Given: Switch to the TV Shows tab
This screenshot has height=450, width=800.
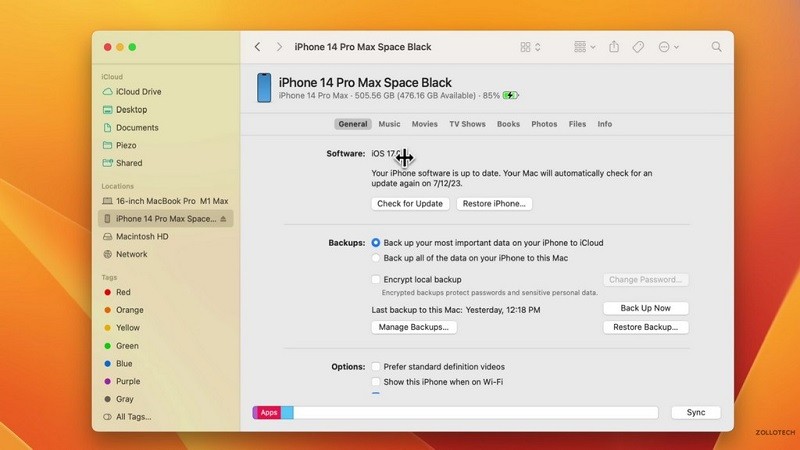Looking at the screenshot, I should [467, 124].
